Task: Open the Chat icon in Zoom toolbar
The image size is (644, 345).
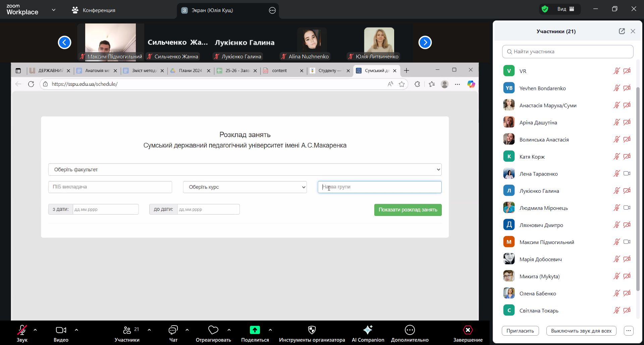Action: tap(173, 330)
